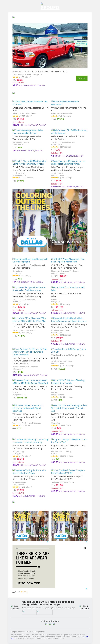Click the dark circular icon beside the shirts ad
Viewport: 100px width, 644px height.
pyautogui.click(x=85, y=548)
